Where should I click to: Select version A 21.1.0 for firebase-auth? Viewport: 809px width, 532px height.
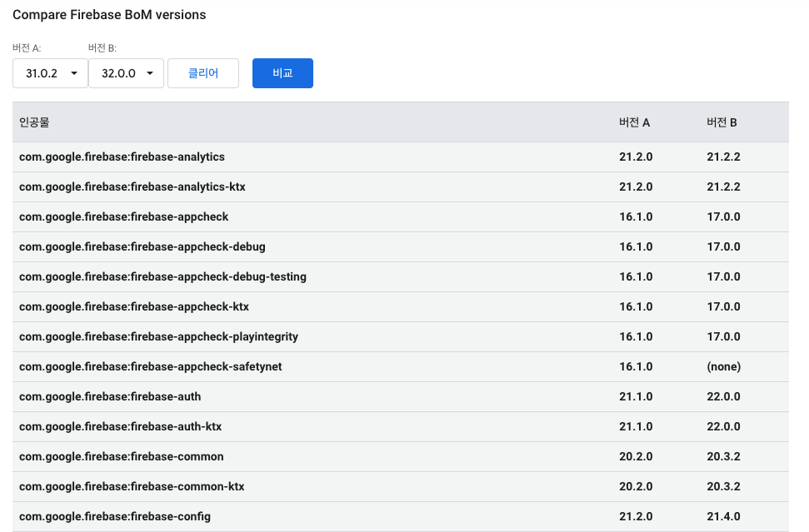pos(636,396)
